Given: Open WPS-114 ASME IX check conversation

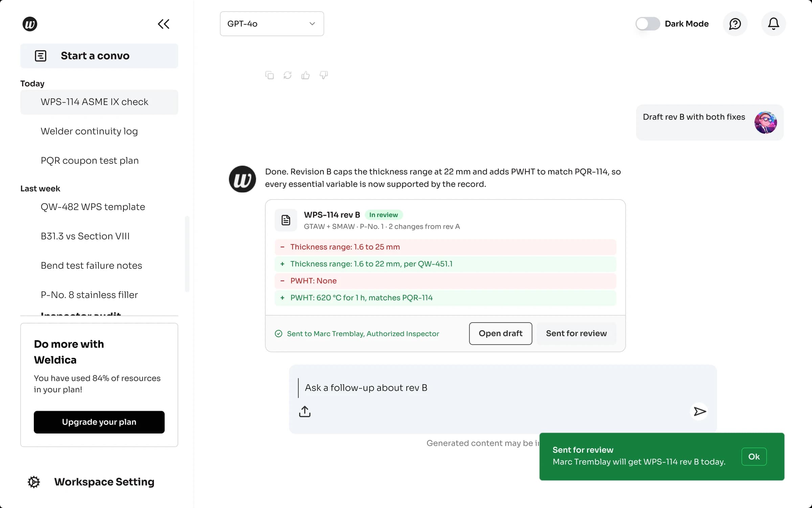Looking at the screenshot, I should pos(99,102).
